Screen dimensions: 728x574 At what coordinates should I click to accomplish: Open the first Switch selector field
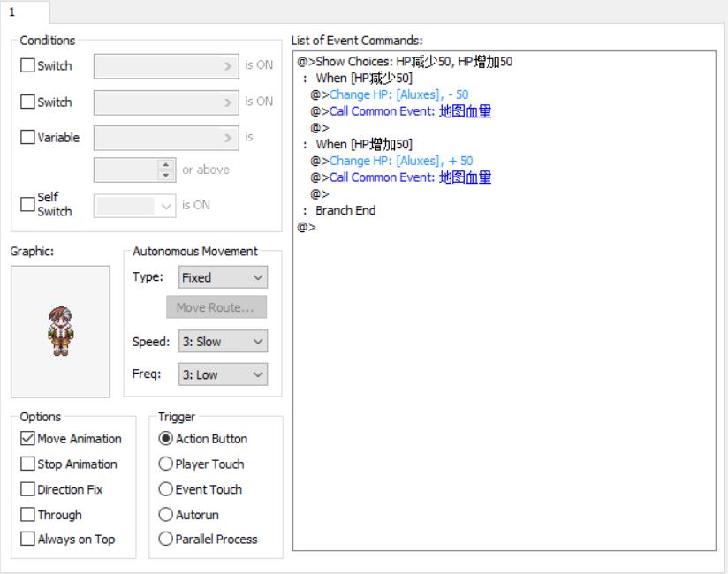pos(166,66)
